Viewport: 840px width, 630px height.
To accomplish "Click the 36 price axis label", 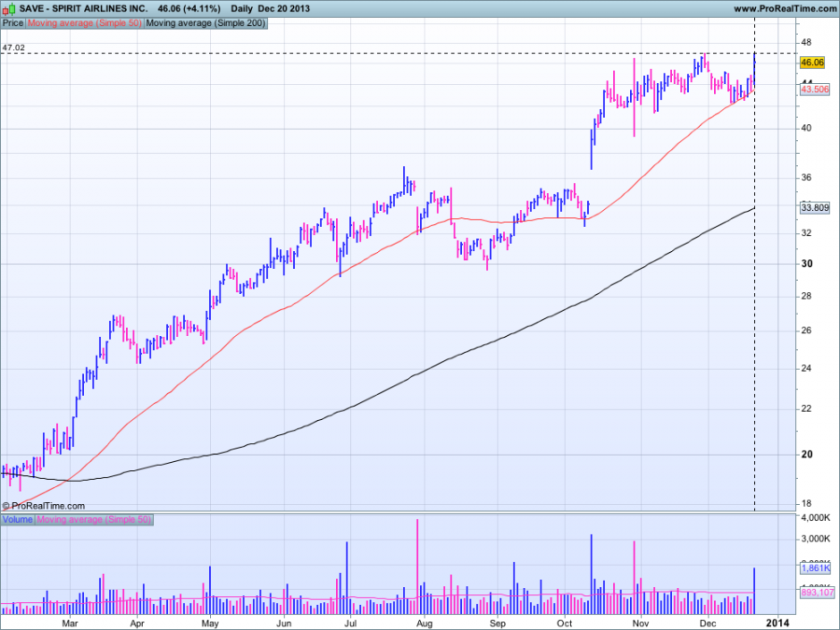I will point(806,177).
